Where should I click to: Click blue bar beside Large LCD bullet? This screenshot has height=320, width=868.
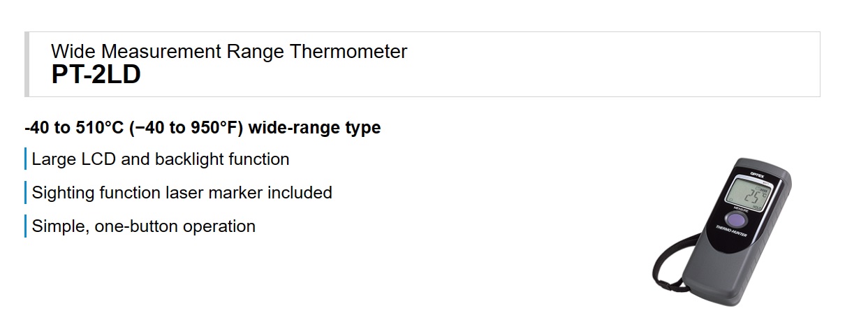25,159
